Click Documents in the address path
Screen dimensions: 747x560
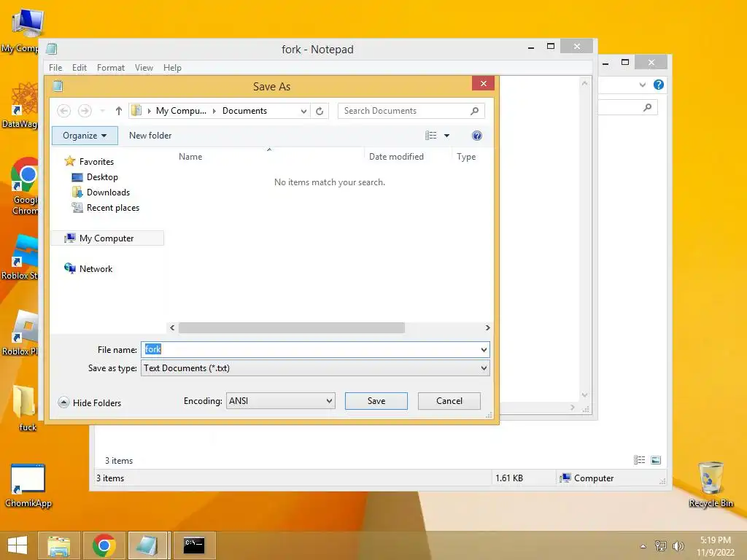244,111
